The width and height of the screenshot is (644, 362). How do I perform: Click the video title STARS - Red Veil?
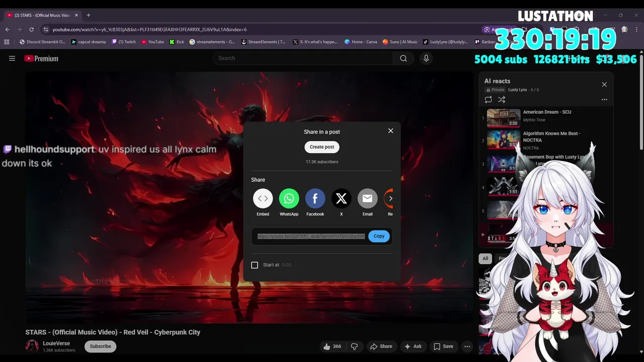click(113, 332)
